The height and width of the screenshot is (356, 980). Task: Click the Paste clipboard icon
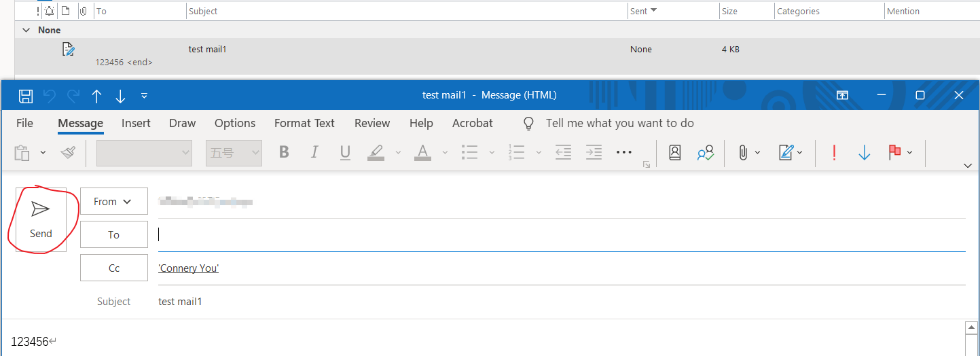click(22, 153)
